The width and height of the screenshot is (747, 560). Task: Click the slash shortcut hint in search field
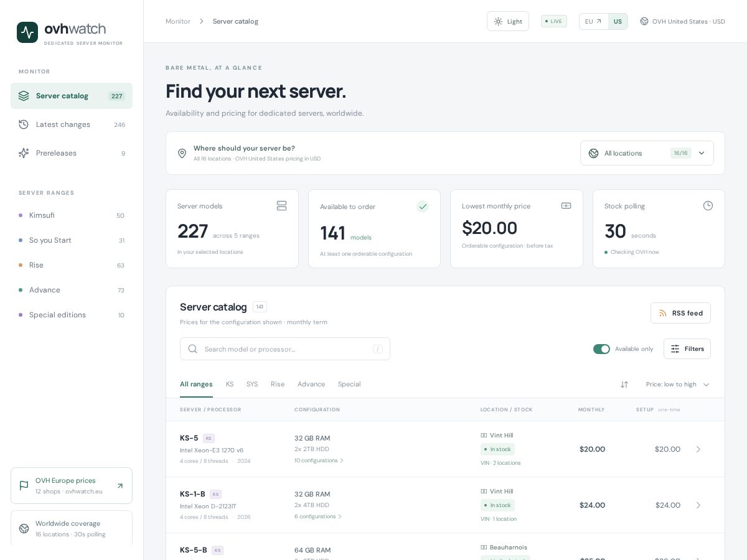coord(378,349)
